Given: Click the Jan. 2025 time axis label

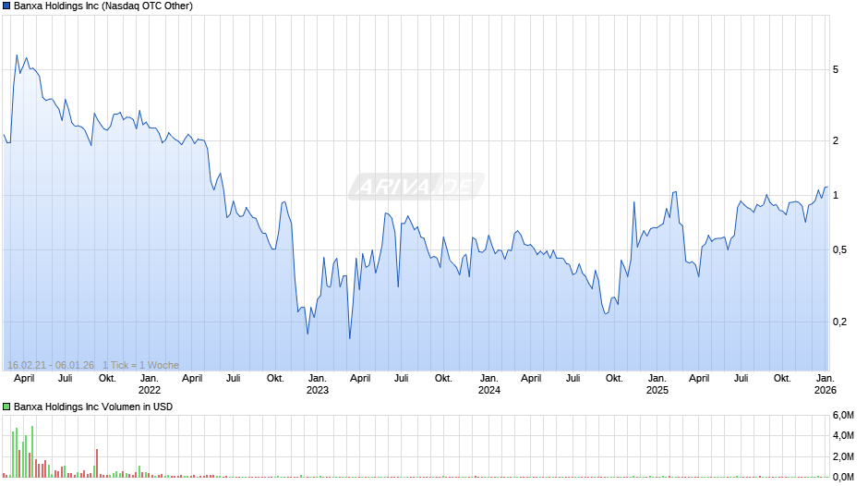Looking at the screenshot, I should click(x=657, y=384).
